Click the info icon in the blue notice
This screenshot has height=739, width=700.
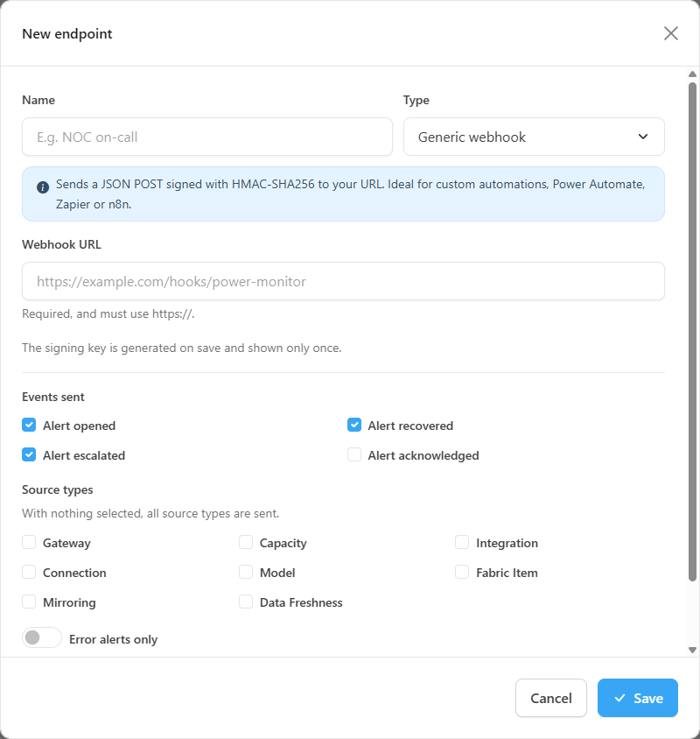(43, 187)
